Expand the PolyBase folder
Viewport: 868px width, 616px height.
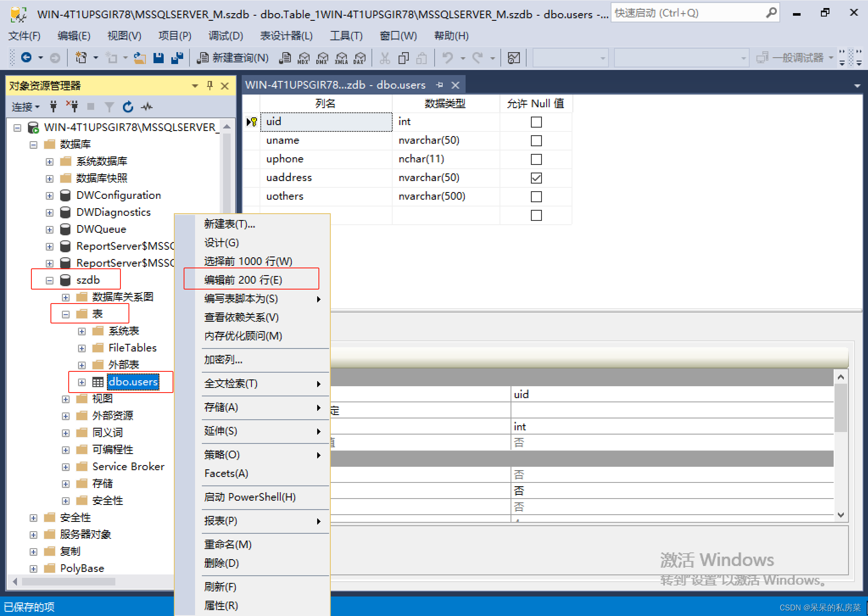(x=33, y=569)
